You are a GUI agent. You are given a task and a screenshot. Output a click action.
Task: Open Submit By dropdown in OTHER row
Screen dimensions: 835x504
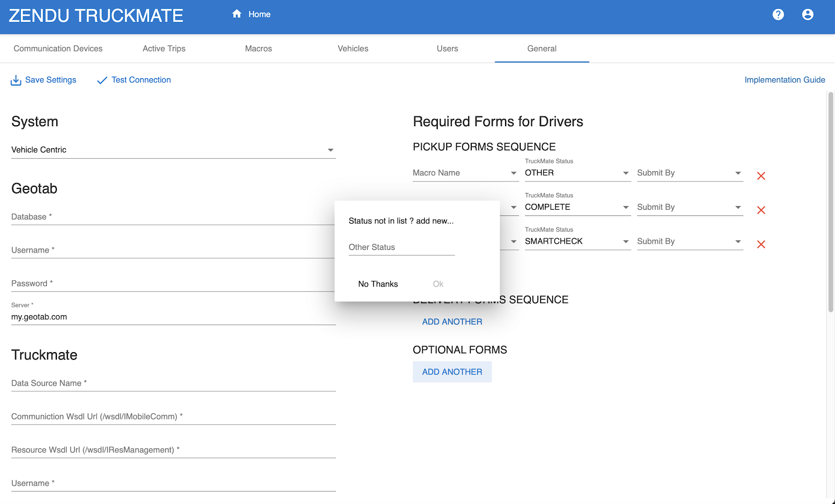pos(690,173)
